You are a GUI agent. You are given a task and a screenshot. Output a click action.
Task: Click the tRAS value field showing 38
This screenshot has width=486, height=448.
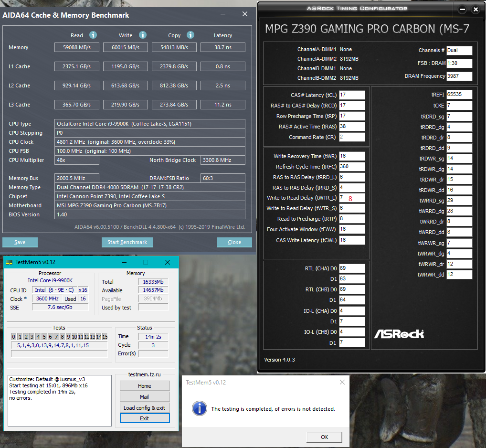[x=352, y=127]
